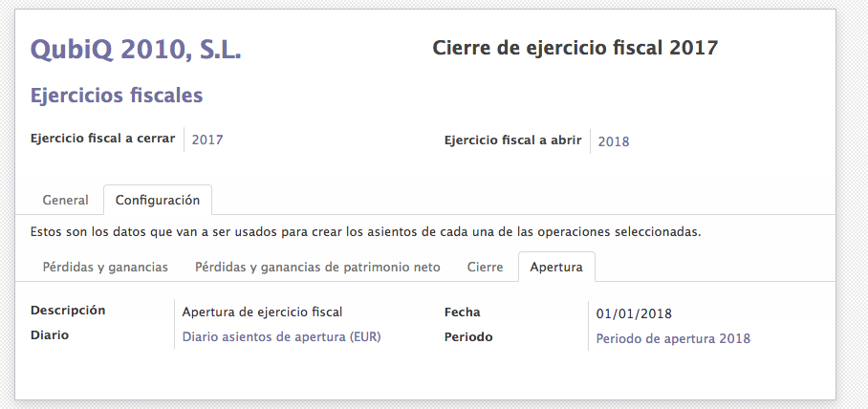868x409 pixels.
Task: Open Pérdidas y ganancias de patrimonio neto tab
Action: [x=317, y=267]
